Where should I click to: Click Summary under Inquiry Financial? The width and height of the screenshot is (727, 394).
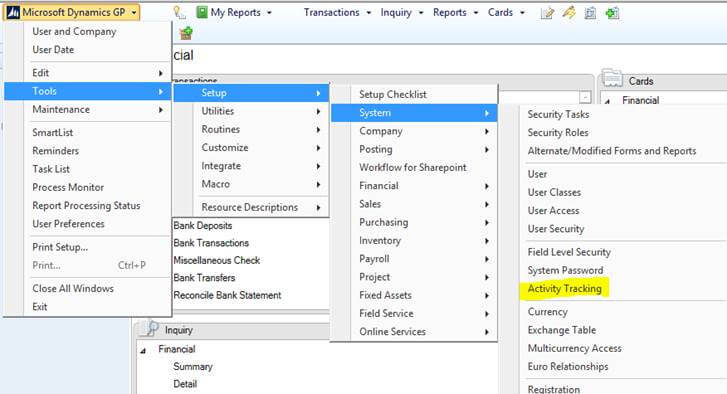192,367
